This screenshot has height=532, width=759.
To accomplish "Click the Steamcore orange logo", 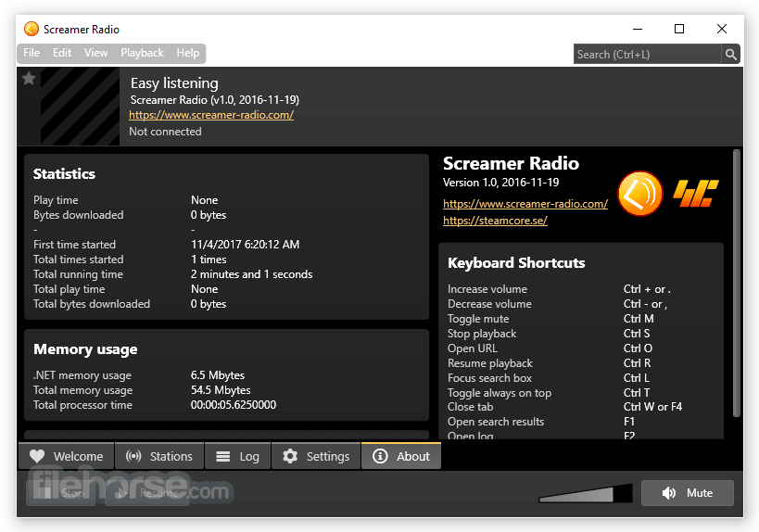I will click(x=696, y=193).
